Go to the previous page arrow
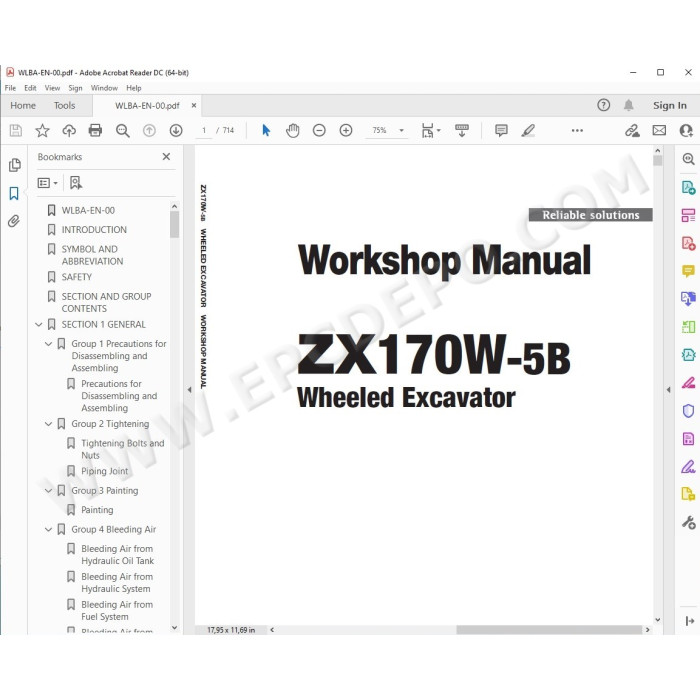 coord(149,130)
